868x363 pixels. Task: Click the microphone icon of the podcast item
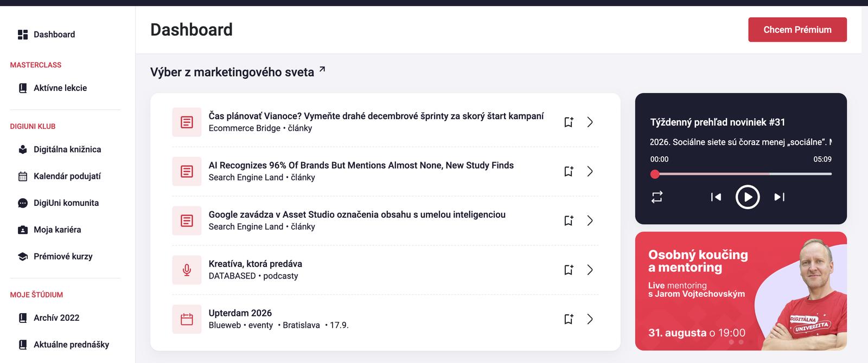click(187, 270)
